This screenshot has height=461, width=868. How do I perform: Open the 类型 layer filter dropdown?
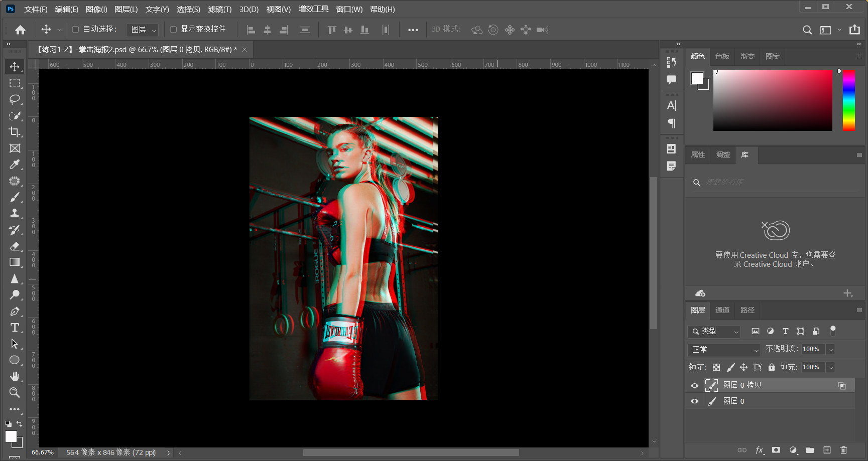tap(714, 331)
